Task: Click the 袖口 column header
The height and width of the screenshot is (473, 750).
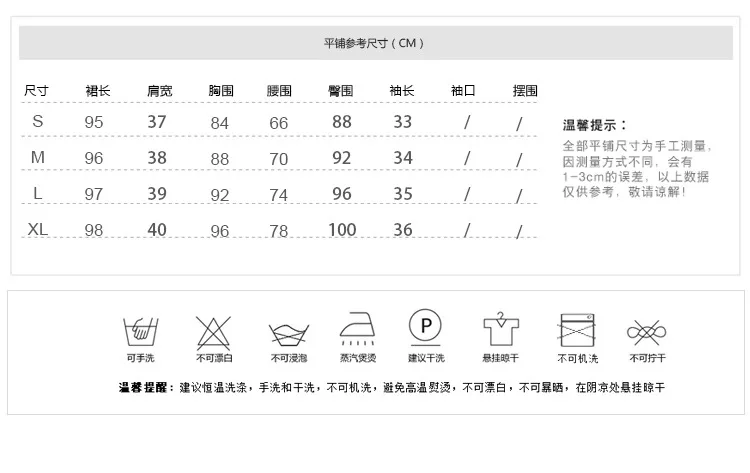Action: point(463,90)
